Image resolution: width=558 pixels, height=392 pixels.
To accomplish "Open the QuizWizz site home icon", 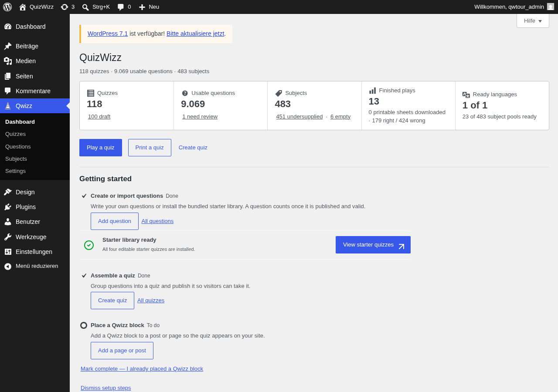I will 23,7.
